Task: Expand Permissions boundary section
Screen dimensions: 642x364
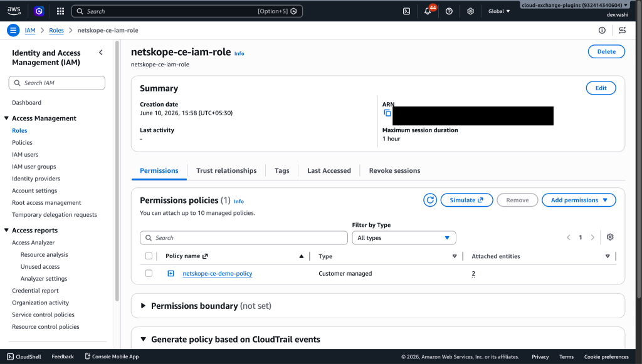Action: (x=143, y=306)
